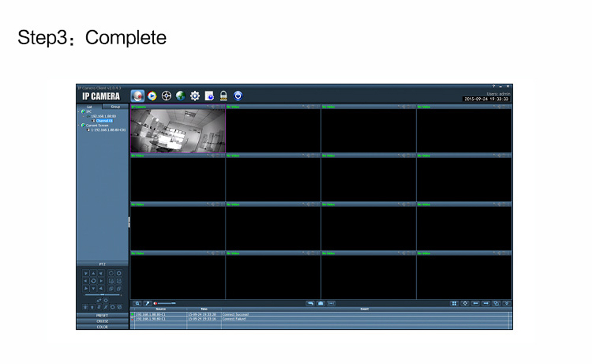The height and width of the screenshot is (364, 592).
Task: Expand the PRESET panel
Action: pyautogui.click(x=102, y=315)
